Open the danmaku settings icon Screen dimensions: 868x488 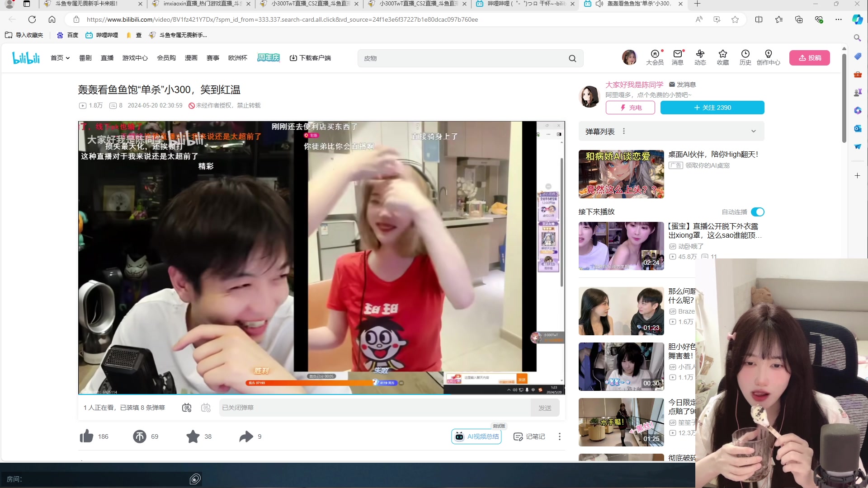tap(206, 408)
